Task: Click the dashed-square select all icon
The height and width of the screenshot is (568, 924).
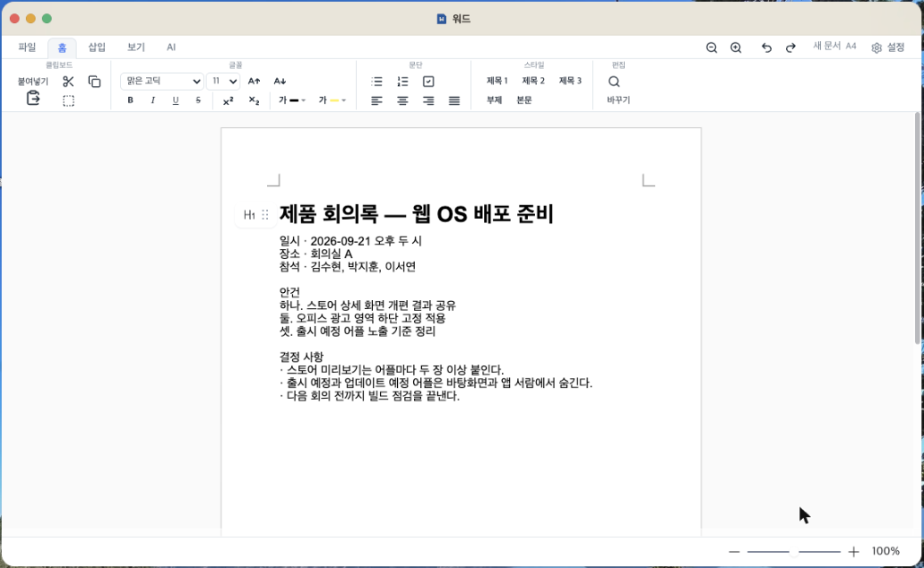Action: [x=68, y=100]
